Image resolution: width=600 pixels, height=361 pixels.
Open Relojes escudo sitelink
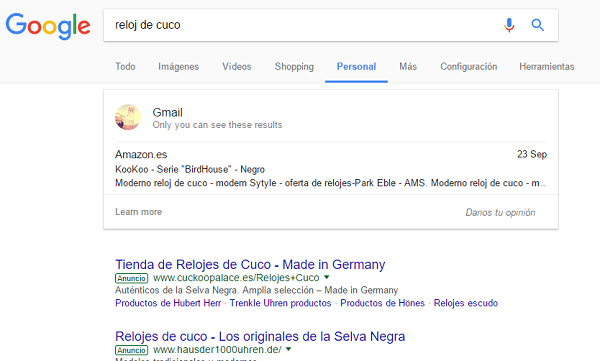click(465, 303)
